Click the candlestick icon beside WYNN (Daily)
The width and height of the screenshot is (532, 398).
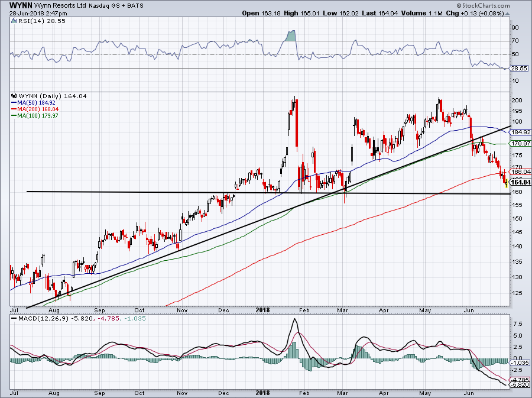click(14, 96)
